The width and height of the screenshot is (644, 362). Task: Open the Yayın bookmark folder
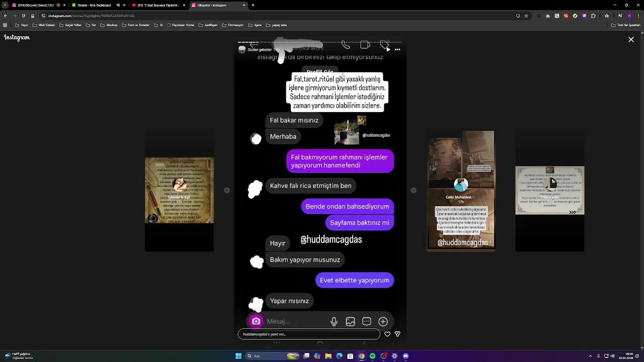pyautogui.click(x=22, y=25)
